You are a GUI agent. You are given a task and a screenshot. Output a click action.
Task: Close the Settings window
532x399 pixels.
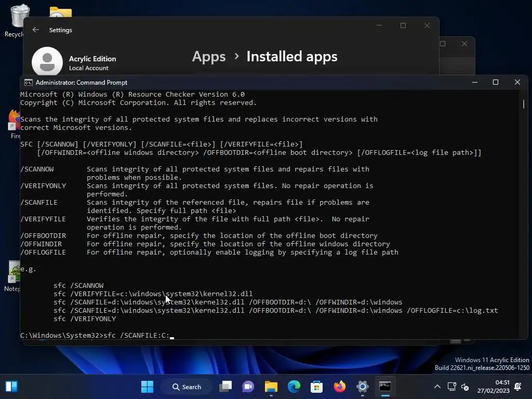[x=427, y=25]
